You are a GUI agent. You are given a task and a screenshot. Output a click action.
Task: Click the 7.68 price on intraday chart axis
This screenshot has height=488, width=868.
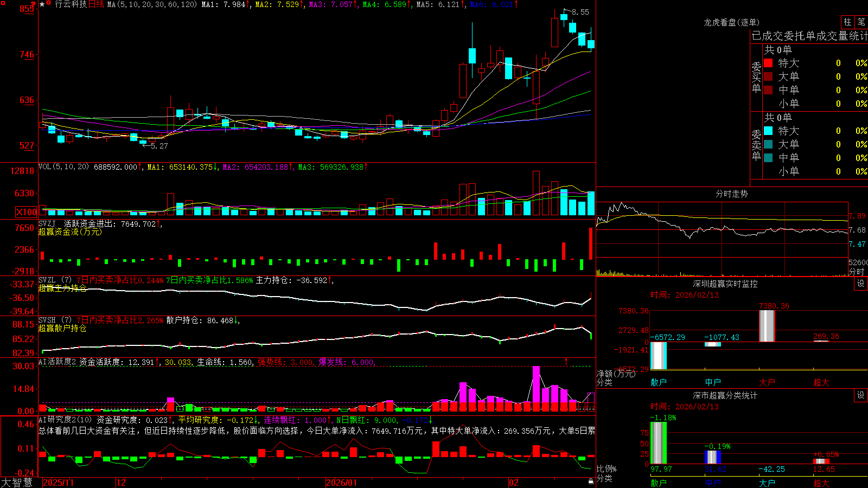858,230
